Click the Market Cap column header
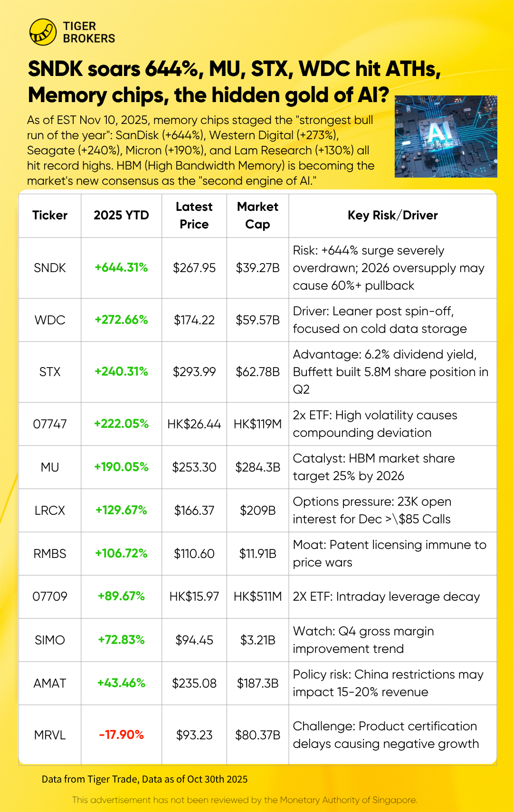513x812 pixels. click(258, 215)
